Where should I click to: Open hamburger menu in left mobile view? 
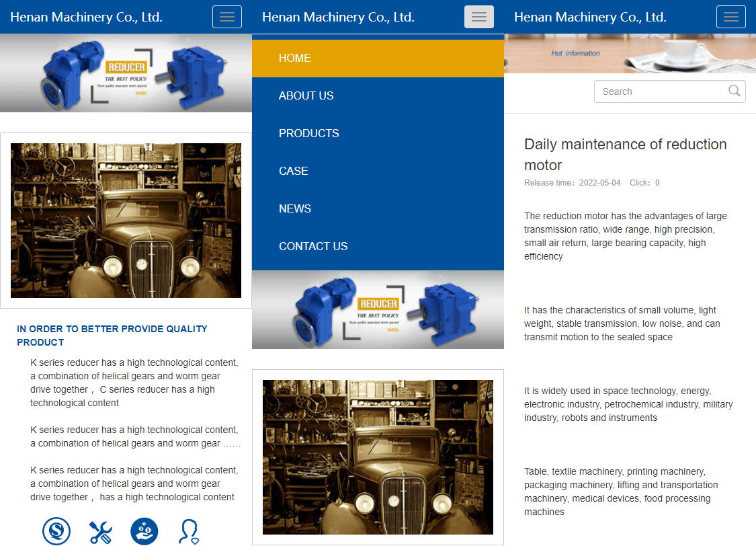point(227,17)
